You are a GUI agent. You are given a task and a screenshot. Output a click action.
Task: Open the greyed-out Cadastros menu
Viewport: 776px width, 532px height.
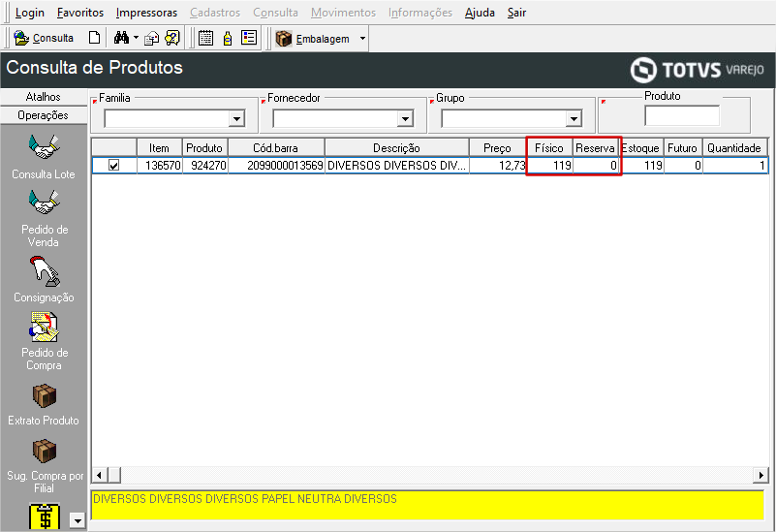[215, 13]
